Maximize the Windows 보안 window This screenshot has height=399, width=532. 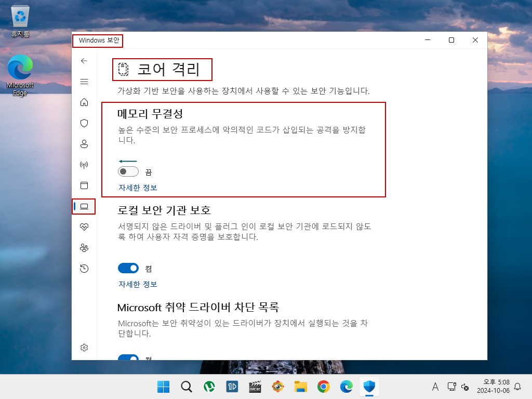pyautogui.click(x=451, y=40)
